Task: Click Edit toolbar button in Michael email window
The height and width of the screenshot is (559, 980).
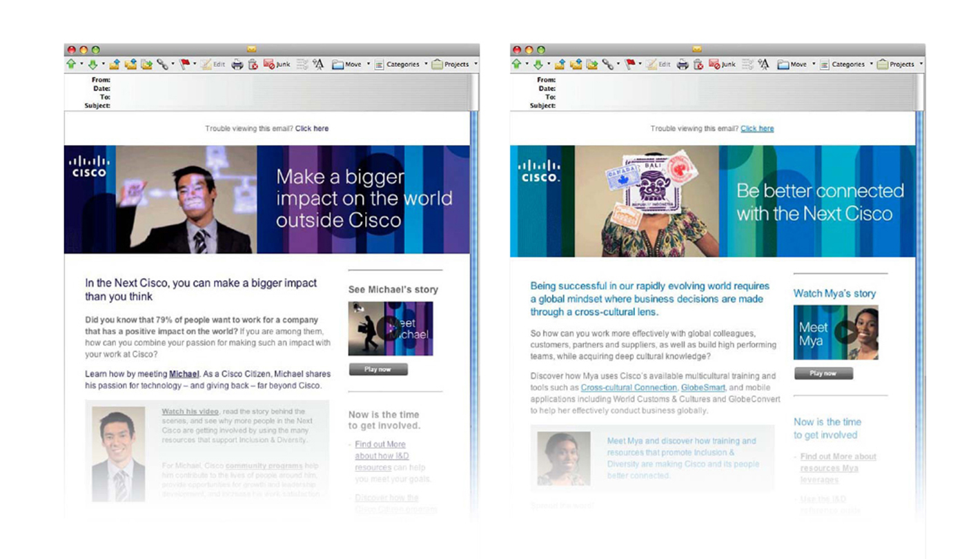Action: pos(213,64)
